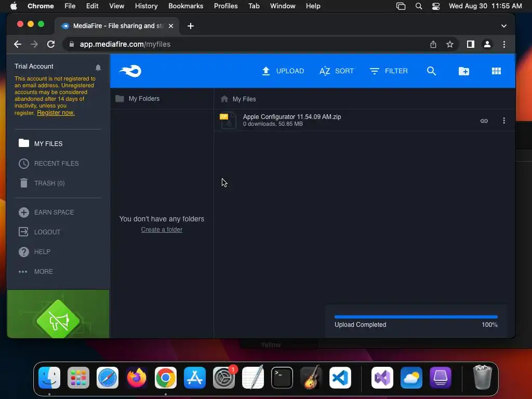
Task: Copy share link for Apple Configurator zip
Action: 484,121
